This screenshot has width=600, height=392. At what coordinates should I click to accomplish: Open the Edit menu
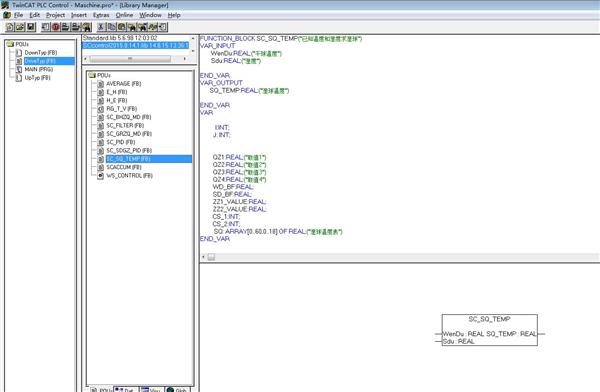[35, 15]
